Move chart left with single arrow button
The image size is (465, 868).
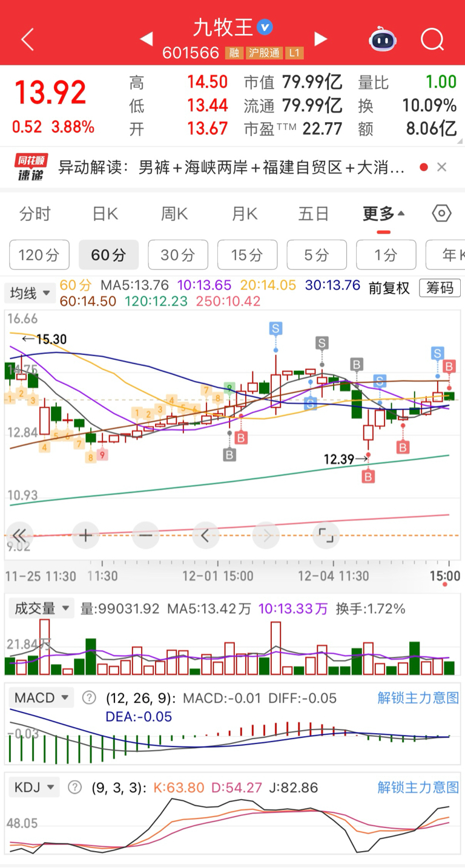pos(205,535)
